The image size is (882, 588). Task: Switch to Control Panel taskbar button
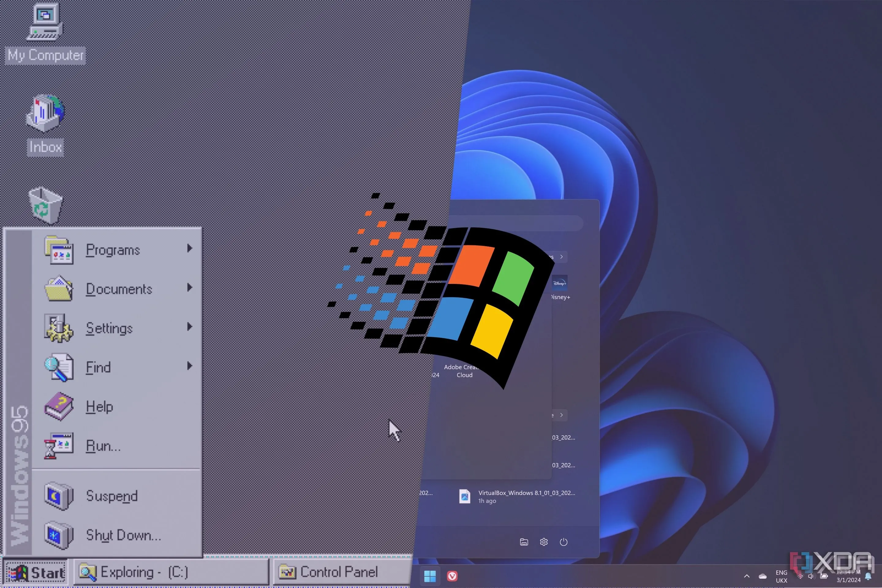coord(342,572)
